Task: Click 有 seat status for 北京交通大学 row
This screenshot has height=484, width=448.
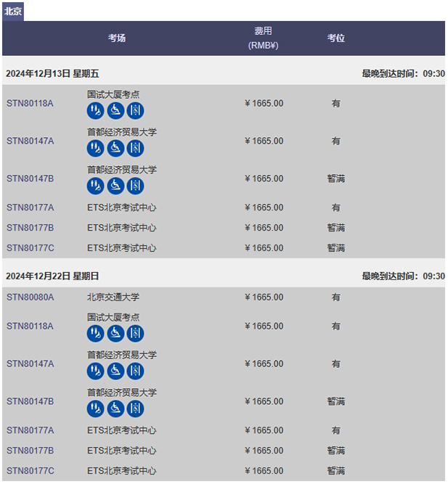Action: 336,298
